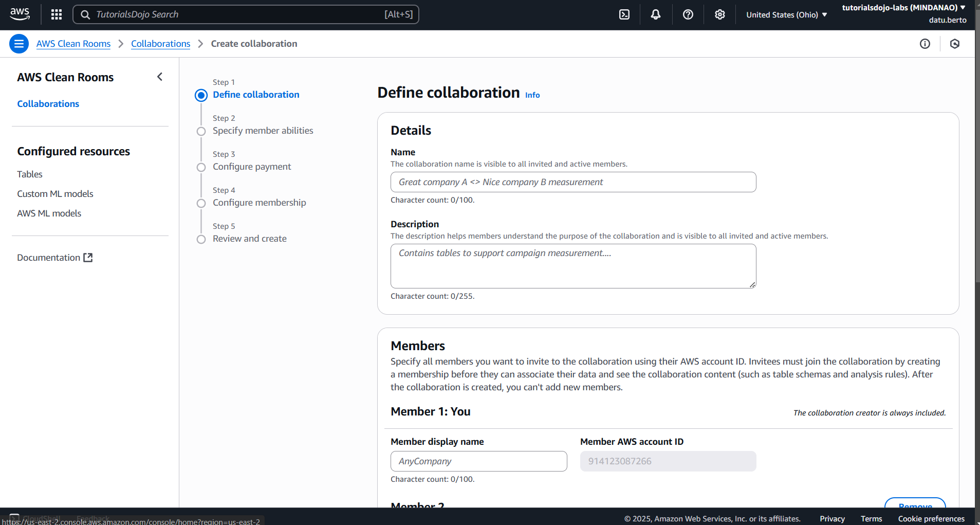Viewport: 980px width, 525px height.
Task: Select the Configure membership step indicator
Action: tap(201, 203)
